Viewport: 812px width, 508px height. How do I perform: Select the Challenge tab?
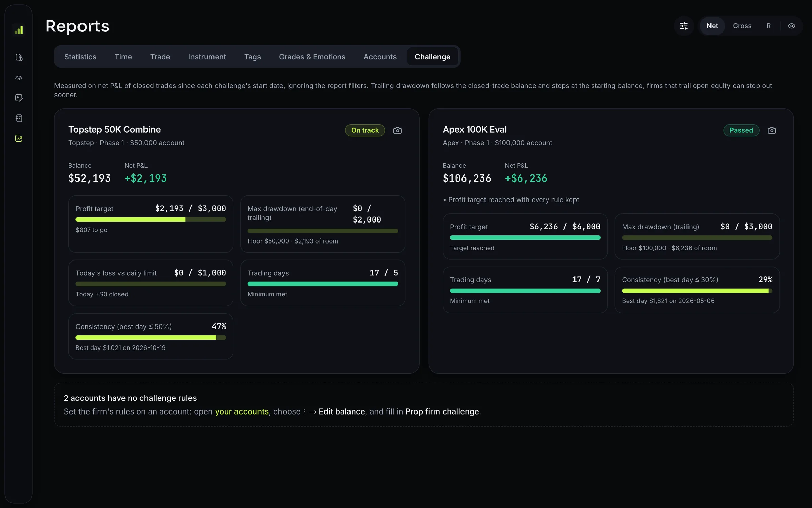[432, 57]
